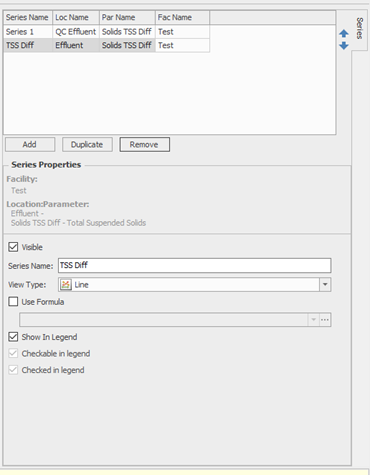Sort by Series Name column header

pyautogui.click(x=28, y=17)
